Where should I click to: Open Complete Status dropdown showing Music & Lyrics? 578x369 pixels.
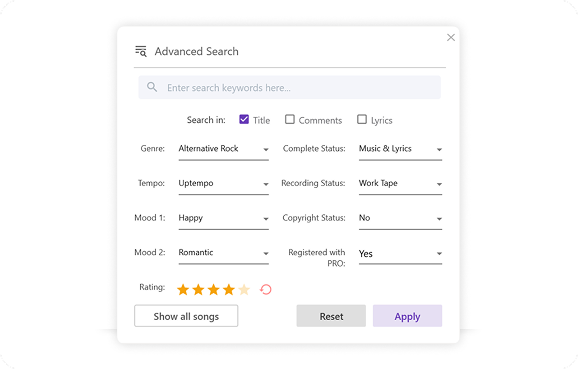(x=400, y=149)
